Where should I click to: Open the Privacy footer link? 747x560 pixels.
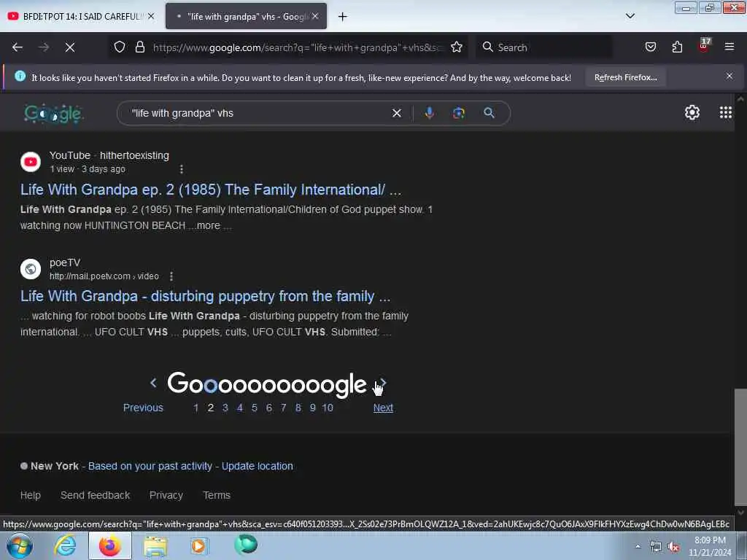pos(166,495)
